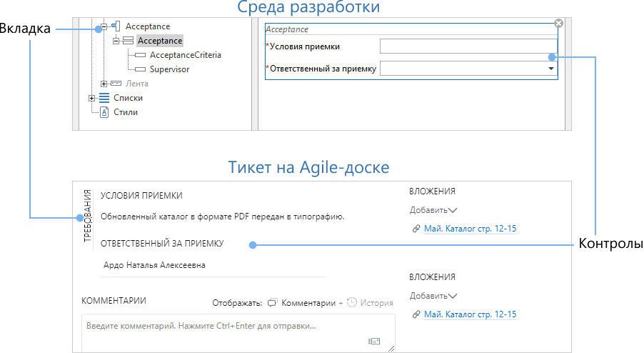Screen dimensions: 644x353
Task: Click the Условия приемки input field
Action: point(468,46)
